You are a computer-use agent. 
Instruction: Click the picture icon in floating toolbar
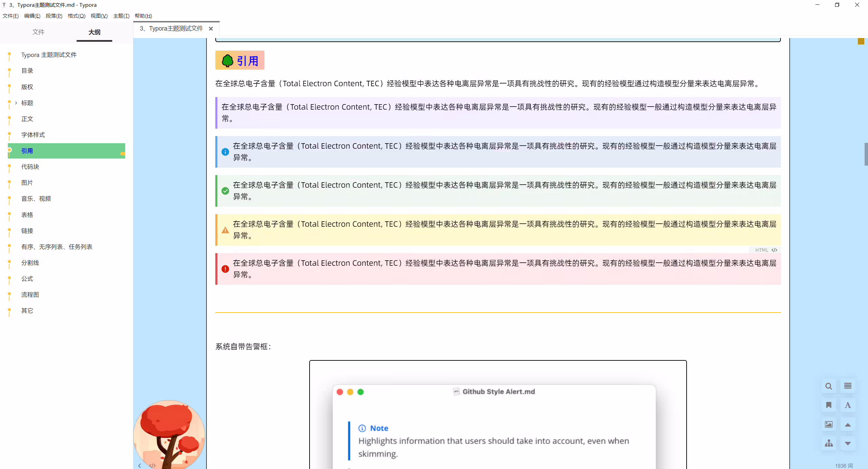pyautogui.click(x=829, y=425)
